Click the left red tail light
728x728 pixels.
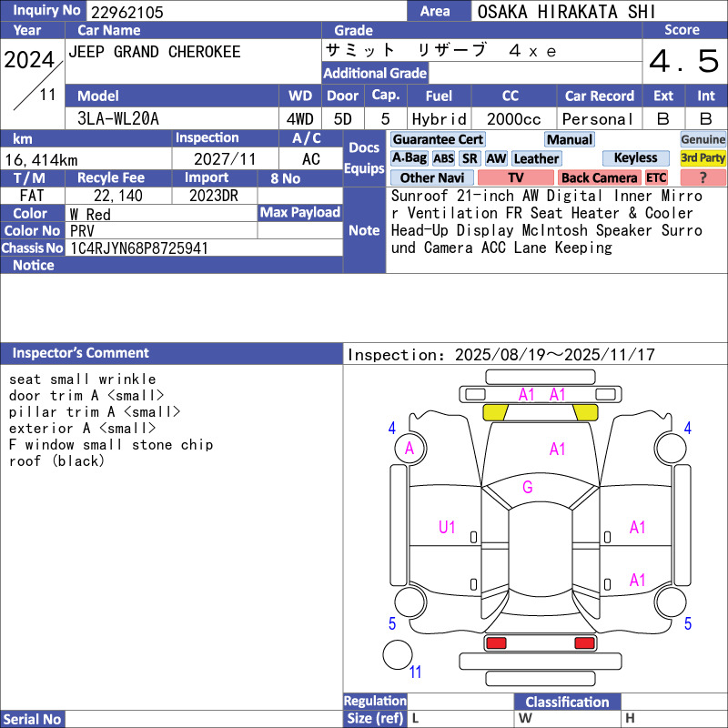coord(496,643)
